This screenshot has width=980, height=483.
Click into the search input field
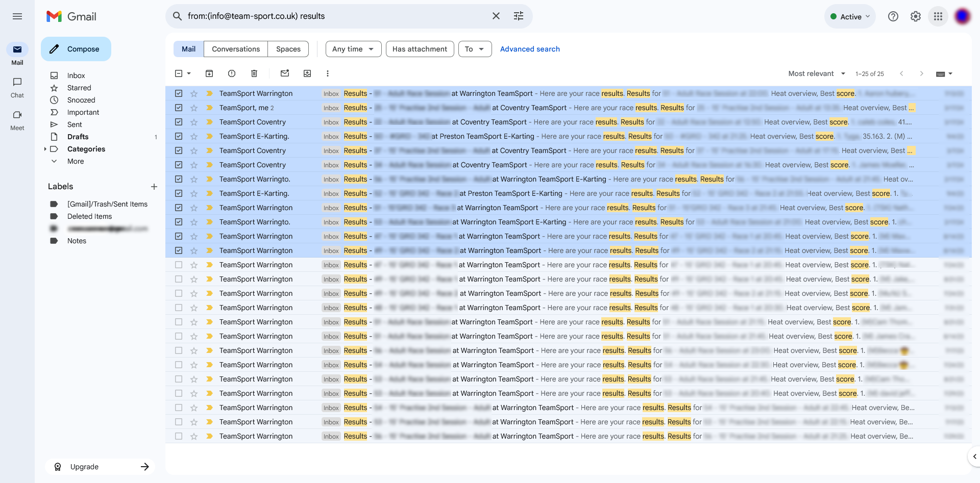pyautogui.click(x=334, y=16)
